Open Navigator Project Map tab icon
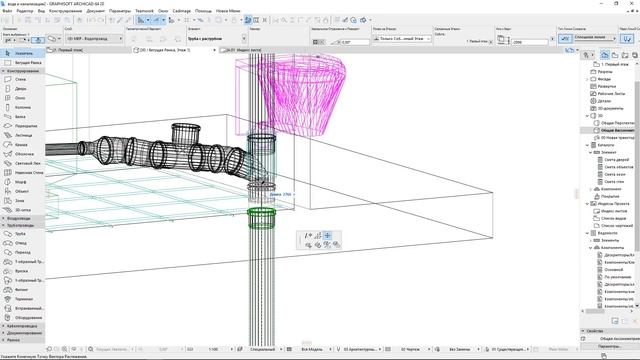The width and height of the screenshot is (640, 360). click(x=605, y=55)
